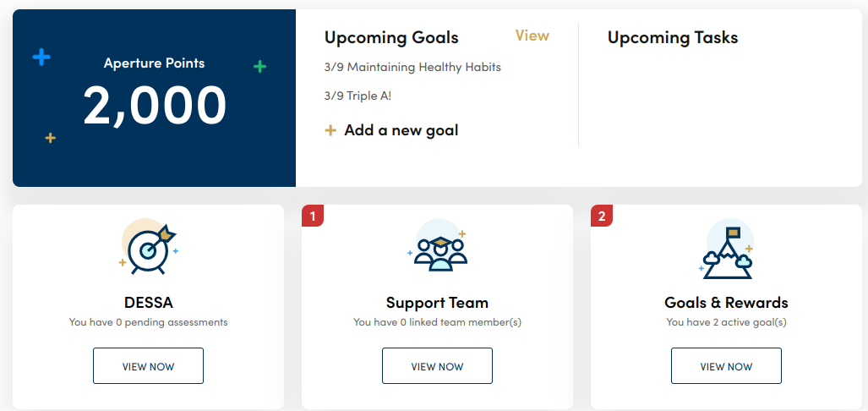Open the Triple A! goal entry

coord(358,96)
